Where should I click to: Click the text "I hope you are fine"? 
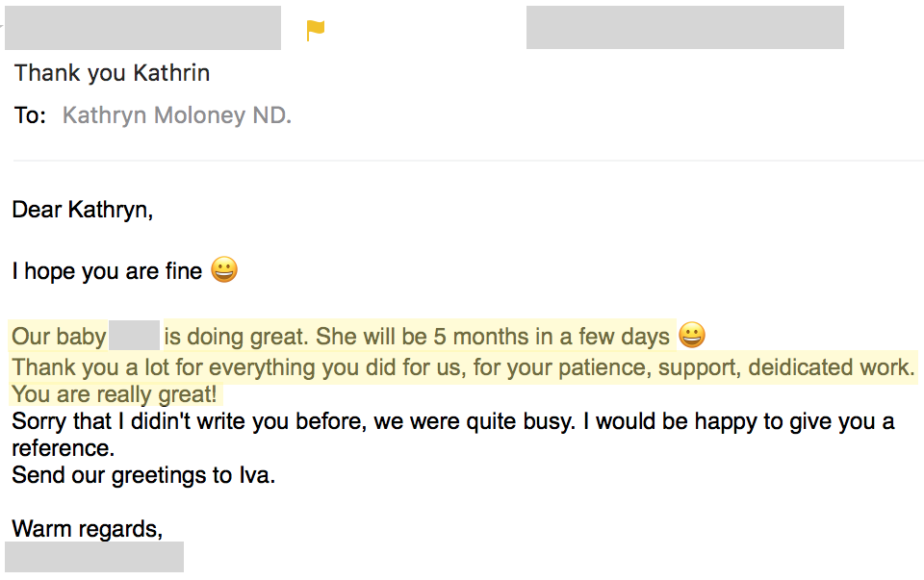coord(107,271)
